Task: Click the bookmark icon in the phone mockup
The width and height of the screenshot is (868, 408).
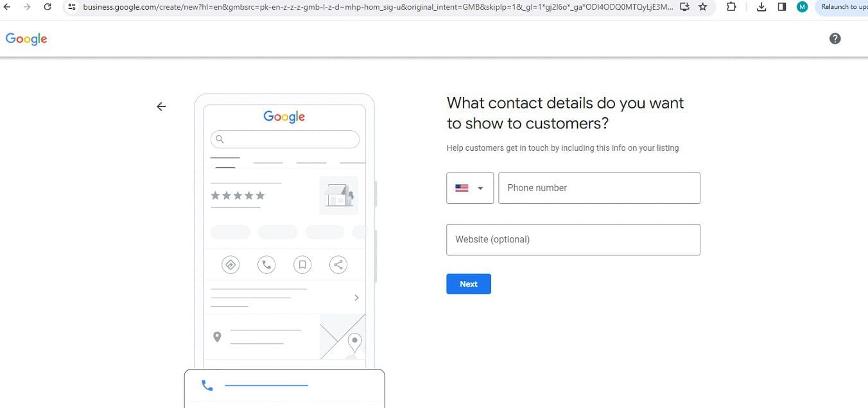Action: (x=302, y=264)
